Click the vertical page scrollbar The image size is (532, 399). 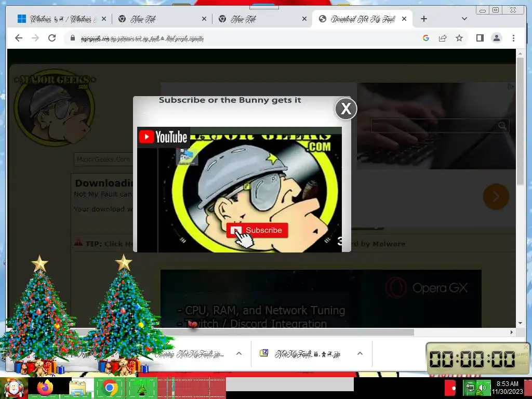tap(520, 121)
